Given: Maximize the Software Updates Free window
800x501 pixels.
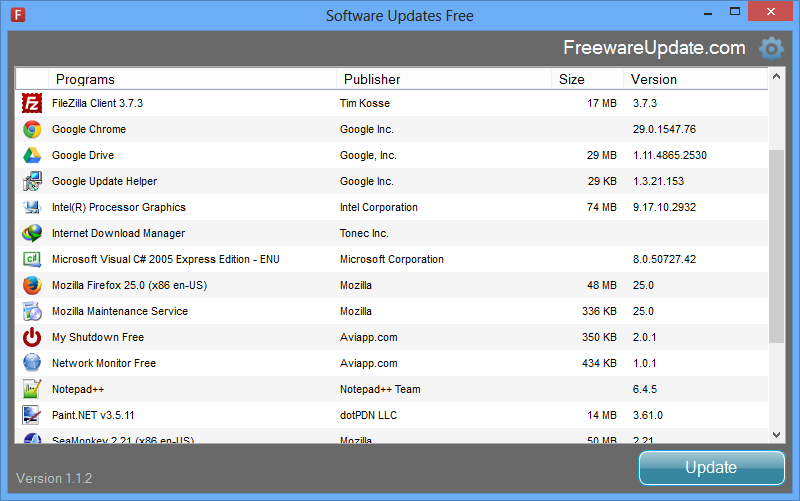Looking at the screenshot, I should (735, 11).
